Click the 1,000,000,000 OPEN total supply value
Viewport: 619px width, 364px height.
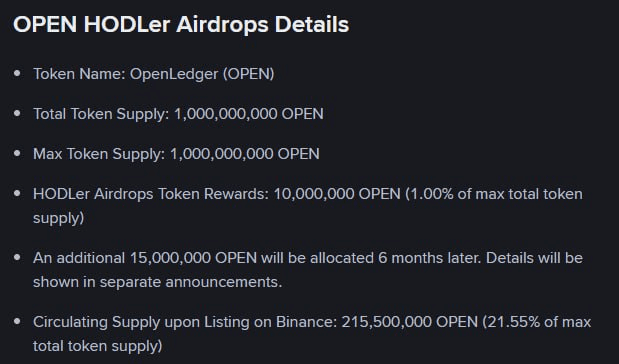pos(249,114)
